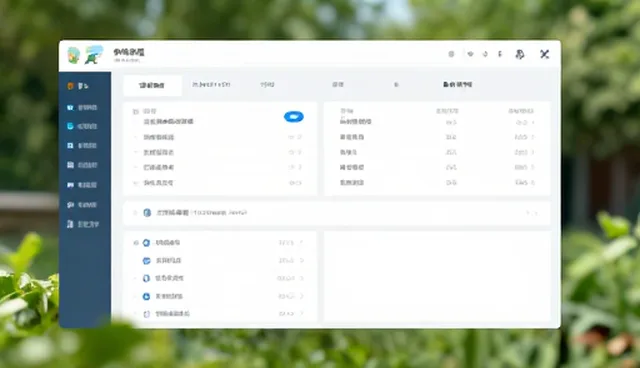
Task: Open the seventh sidebar item with chat icon
Action: pos(82,205)
